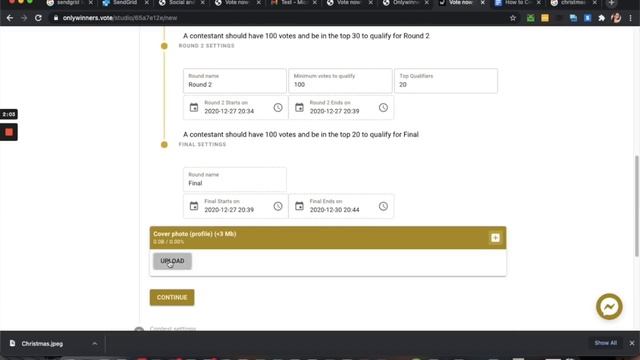Click the Final Ends on date value
This screenshot has width=640, height=360.
(334, 210)
